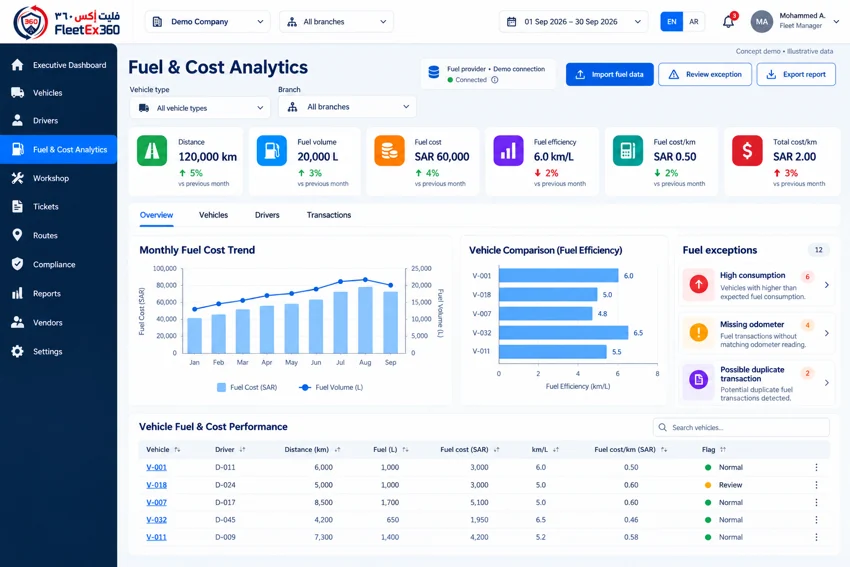Open more options for vehicle V-018 row
850x567 pixels.
(816, 485)
